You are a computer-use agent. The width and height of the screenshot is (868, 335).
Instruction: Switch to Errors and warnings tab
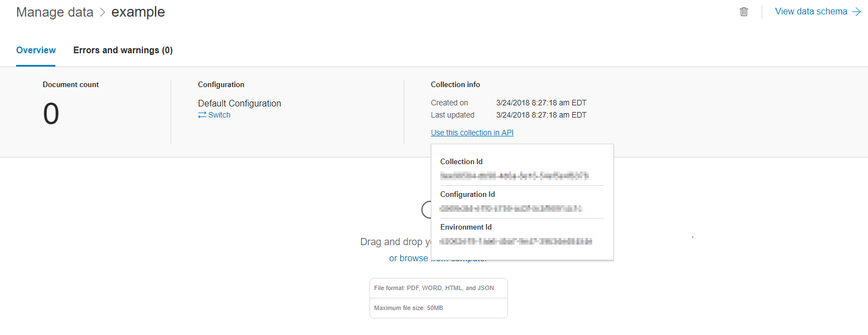click(123, 50)
